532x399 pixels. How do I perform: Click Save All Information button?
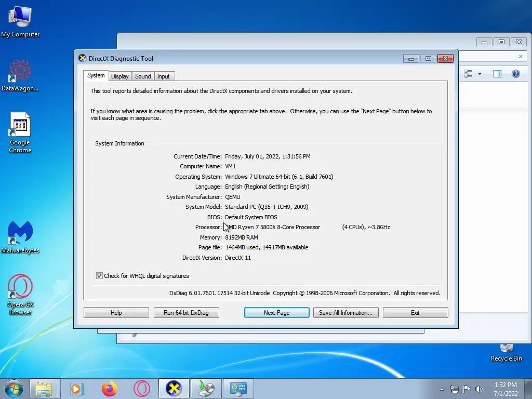coord(345,312)
